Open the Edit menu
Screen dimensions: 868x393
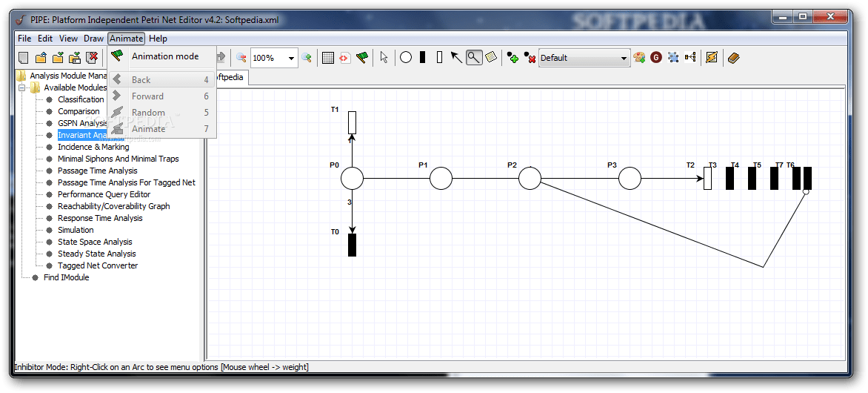pyautogui.click(x=45, y=39)
